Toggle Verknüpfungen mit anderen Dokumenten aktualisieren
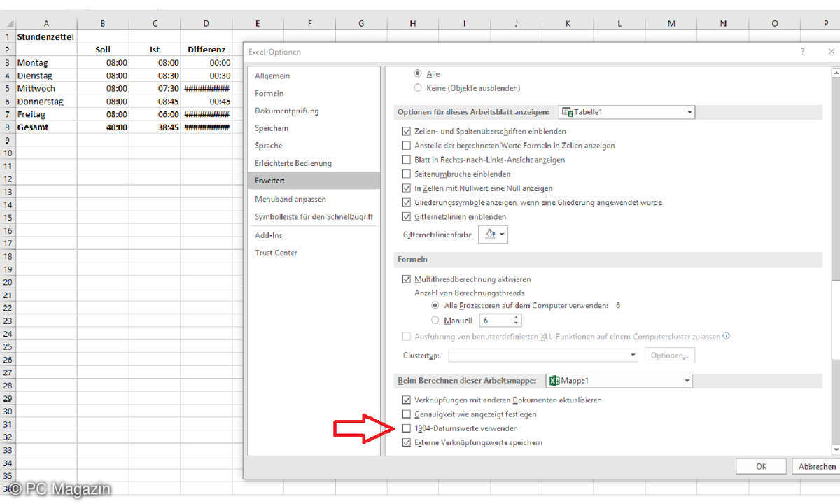The width and height of the screenshot is (840, 504). [407, 400]
